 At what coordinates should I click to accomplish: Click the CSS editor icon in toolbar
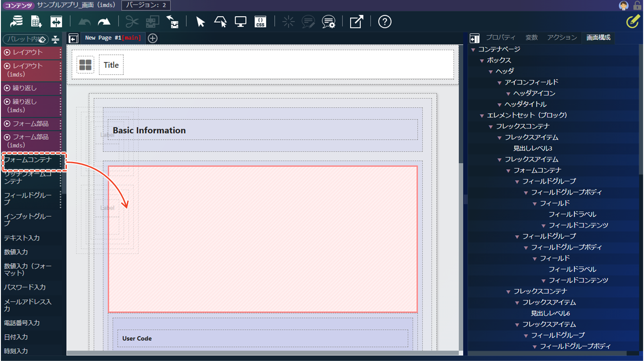260,22
